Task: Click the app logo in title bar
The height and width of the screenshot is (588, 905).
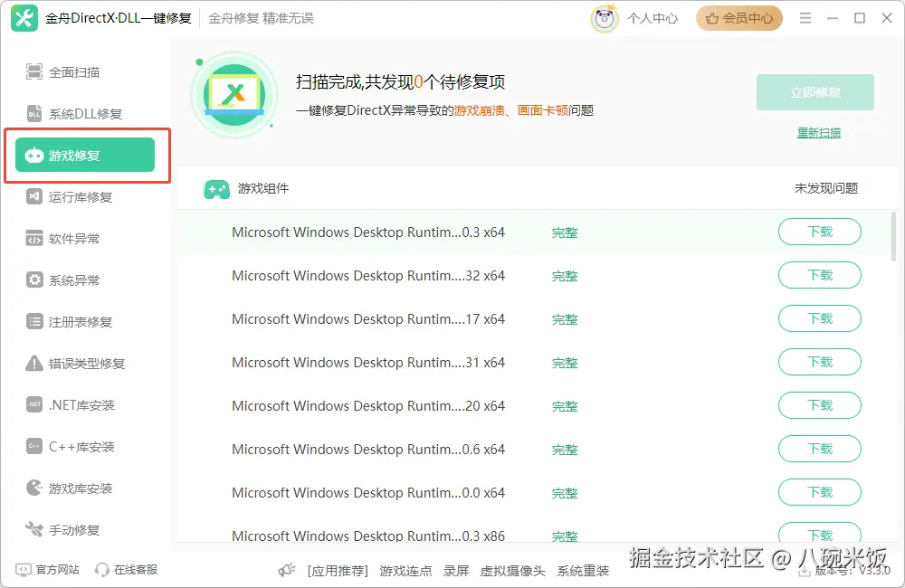Action: click(x=24, y=18)
